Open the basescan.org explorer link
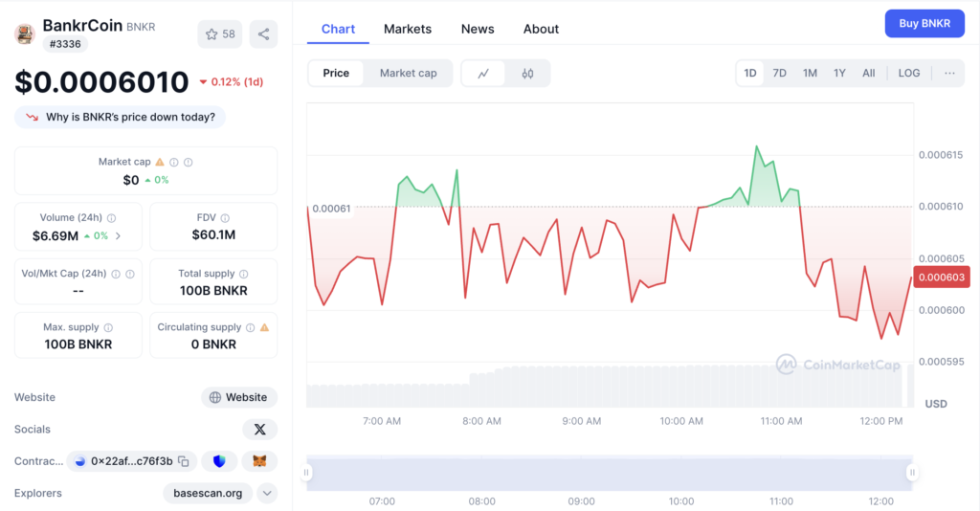980x511 pixels. pyautogui.click(x=208, y=493)
